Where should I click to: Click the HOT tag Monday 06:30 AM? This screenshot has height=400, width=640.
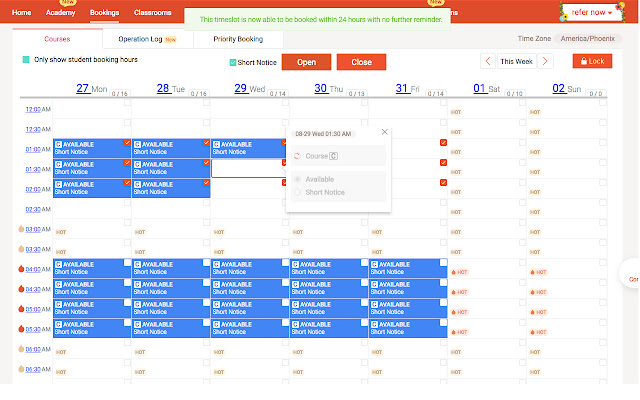pos(61,372)
